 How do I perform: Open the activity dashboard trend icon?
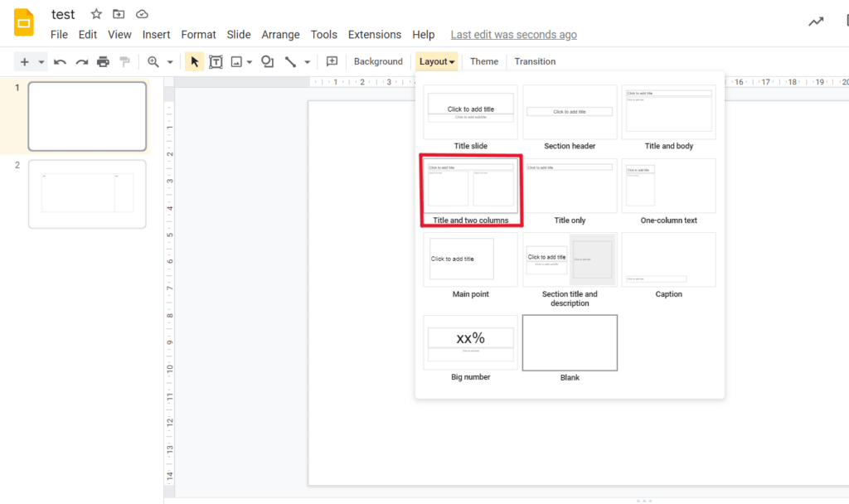[816, 22]
